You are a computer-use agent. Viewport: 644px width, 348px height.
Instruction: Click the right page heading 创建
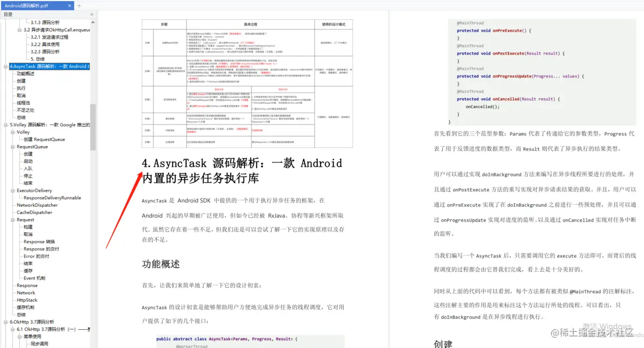click(x=443, y=344)
